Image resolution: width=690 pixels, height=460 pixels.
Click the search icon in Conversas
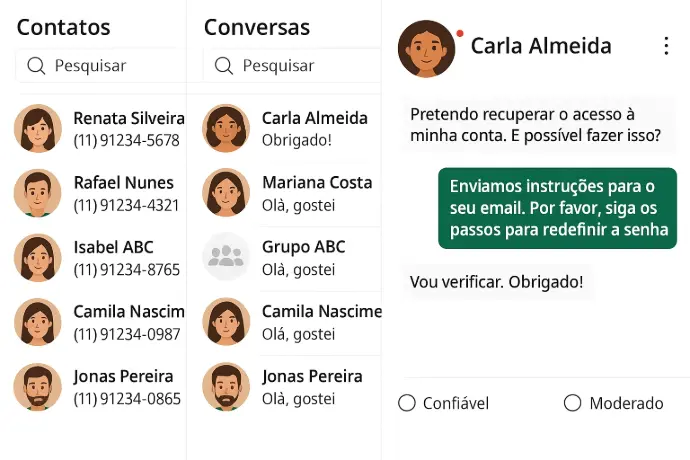click(x=224, y=66)
